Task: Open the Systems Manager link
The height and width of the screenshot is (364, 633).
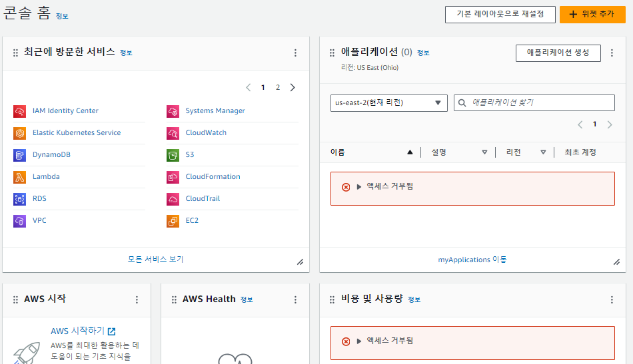Action: point(215,111)
